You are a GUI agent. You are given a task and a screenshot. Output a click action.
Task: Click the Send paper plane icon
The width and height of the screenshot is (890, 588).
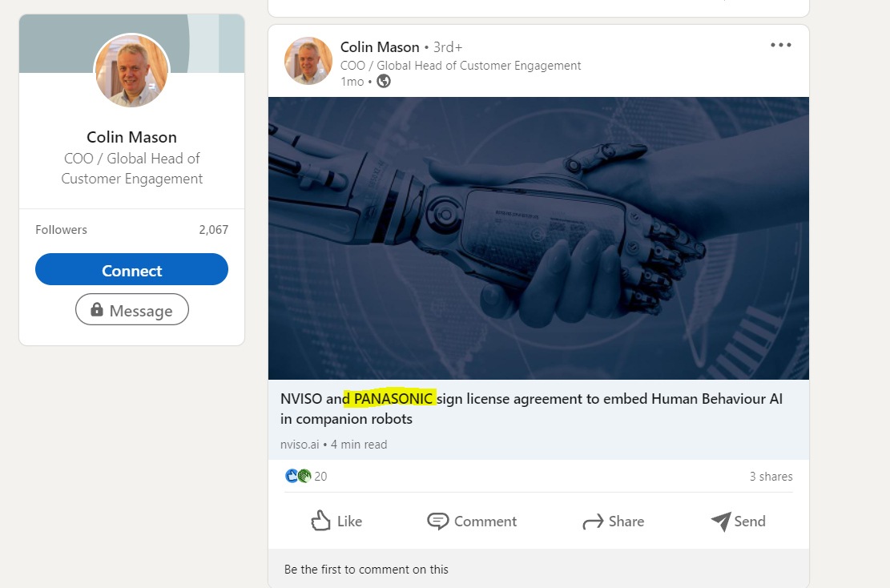pos(720,522)
